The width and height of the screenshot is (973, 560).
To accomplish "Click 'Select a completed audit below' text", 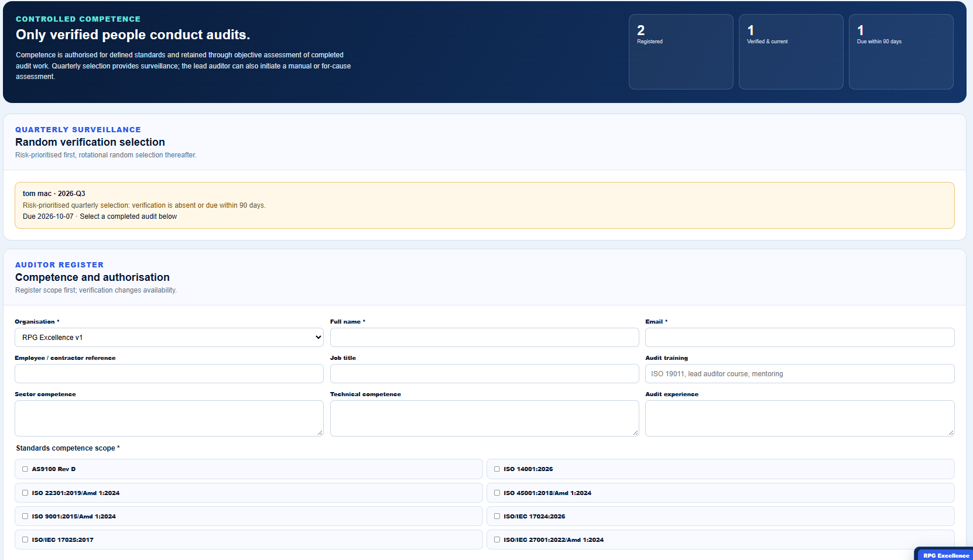I will pyautogui.click(x=128, y=217).
